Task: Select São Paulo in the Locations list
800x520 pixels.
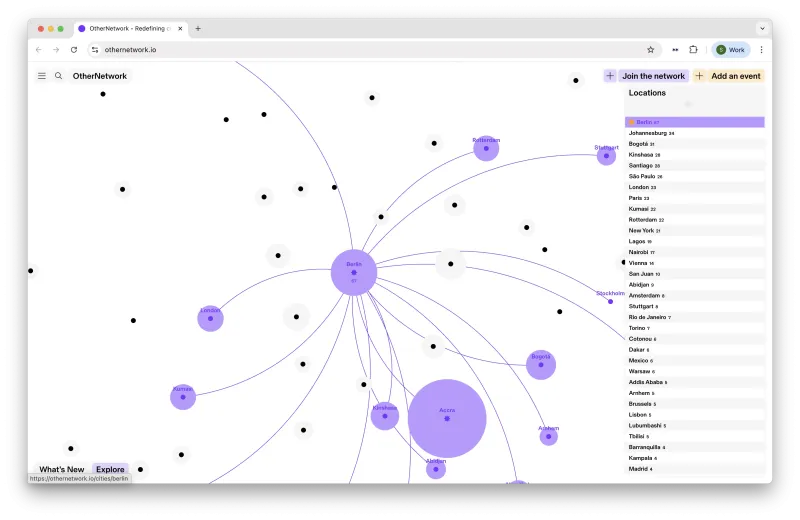Action: tap(694, 176)
